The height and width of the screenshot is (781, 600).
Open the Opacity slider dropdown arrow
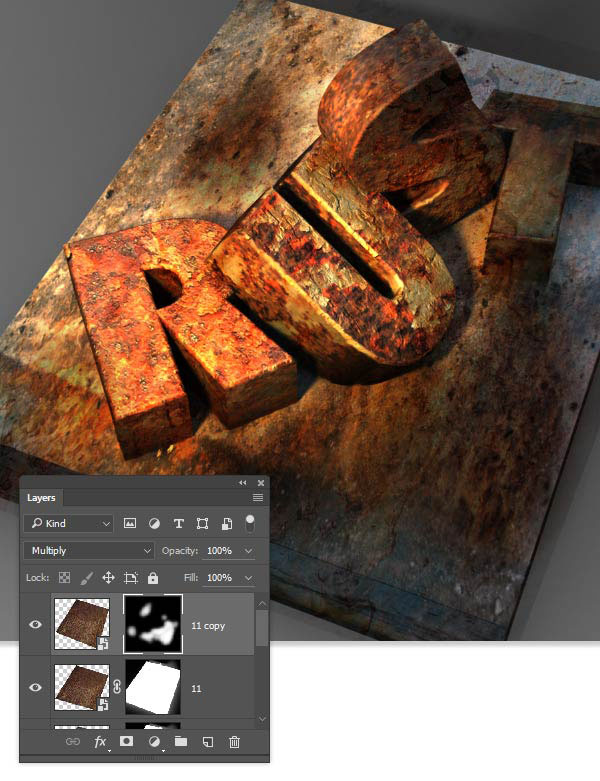(x=248, y=551)
